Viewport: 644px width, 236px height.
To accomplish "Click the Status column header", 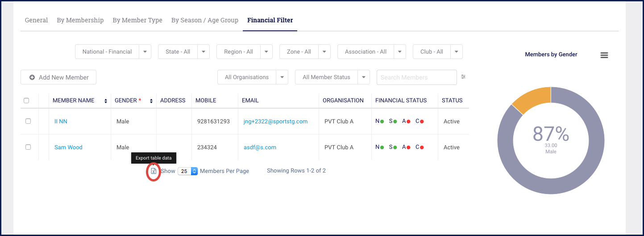I will point(452,101).
